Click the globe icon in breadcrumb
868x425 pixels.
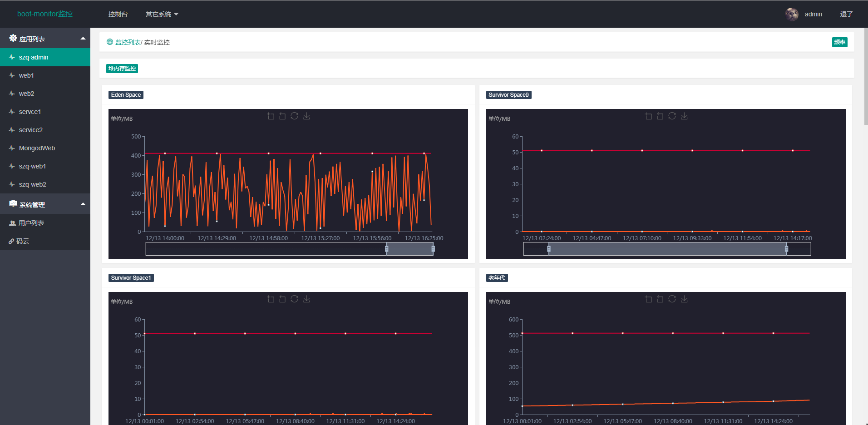pos(110,42)
